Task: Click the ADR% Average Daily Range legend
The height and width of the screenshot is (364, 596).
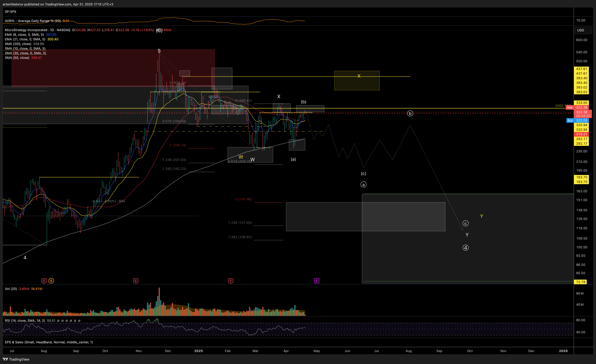Action: click(x=33, y=21)
